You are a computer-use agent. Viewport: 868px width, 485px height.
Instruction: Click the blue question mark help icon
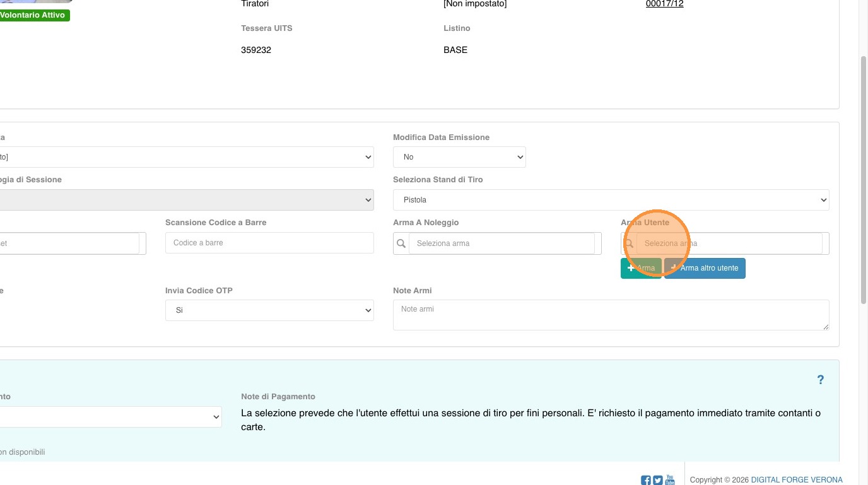(x=821, y=380)
